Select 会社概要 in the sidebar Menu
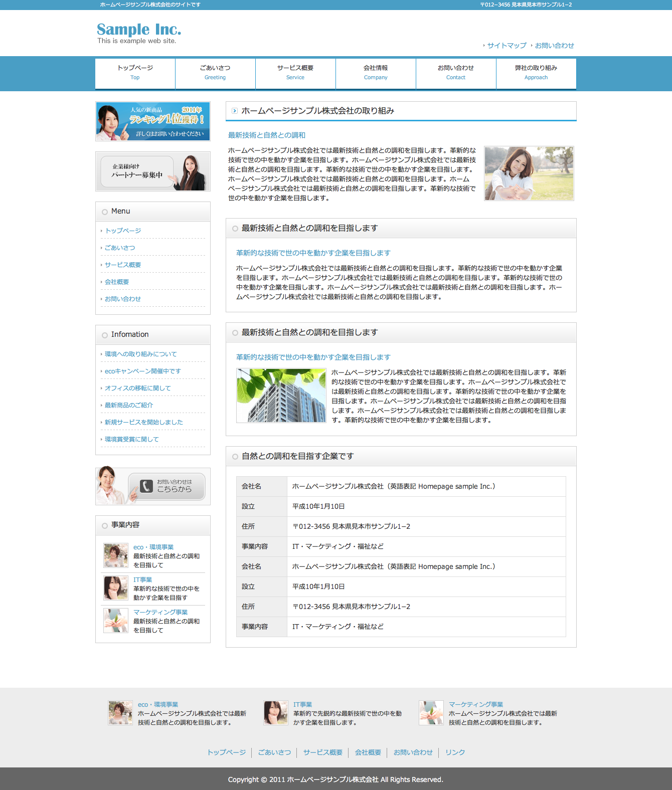This screenshot has height=790, width=672. click(x=117, y=282)
